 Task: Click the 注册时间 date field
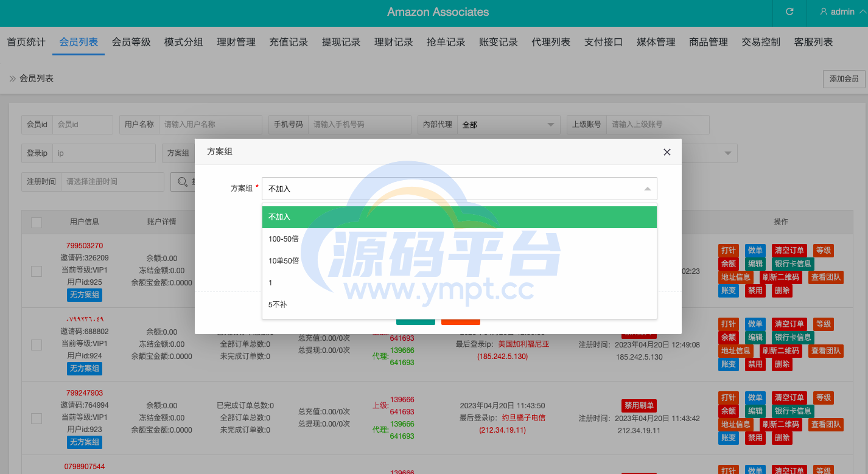(113, 182)
